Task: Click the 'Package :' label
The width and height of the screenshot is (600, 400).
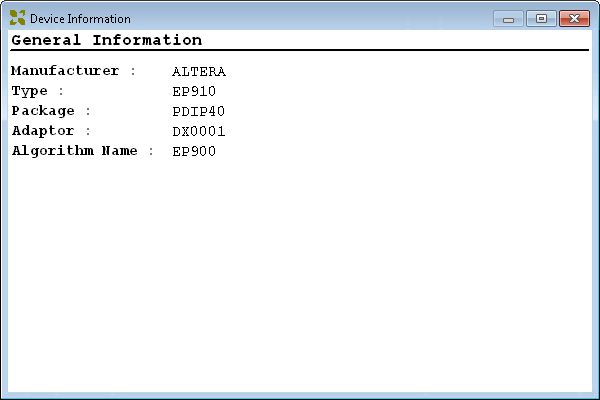Action: click(x=51, y=111)
